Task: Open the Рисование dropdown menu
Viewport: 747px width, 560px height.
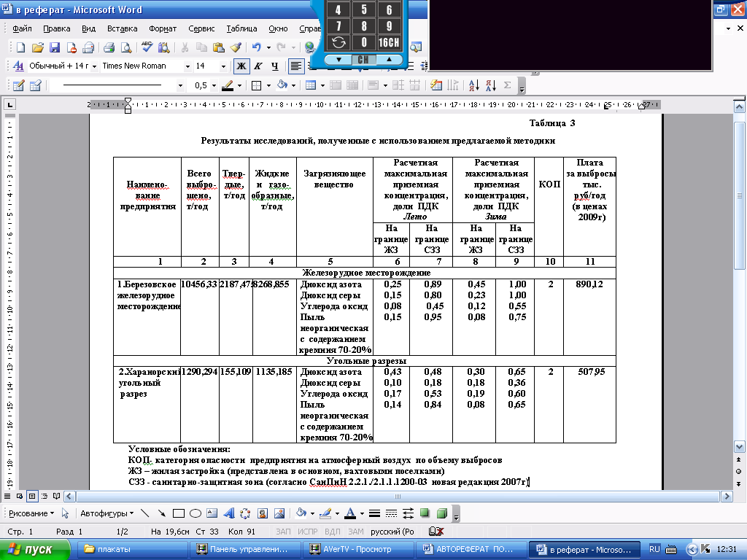Action: click(x=31, y=513)
